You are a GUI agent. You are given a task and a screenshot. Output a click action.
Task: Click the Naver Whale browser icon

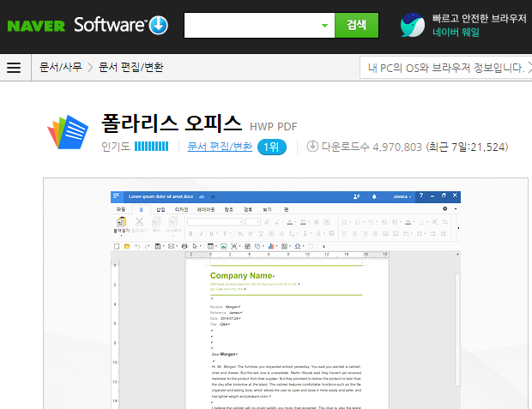click(x=412, y=25)
